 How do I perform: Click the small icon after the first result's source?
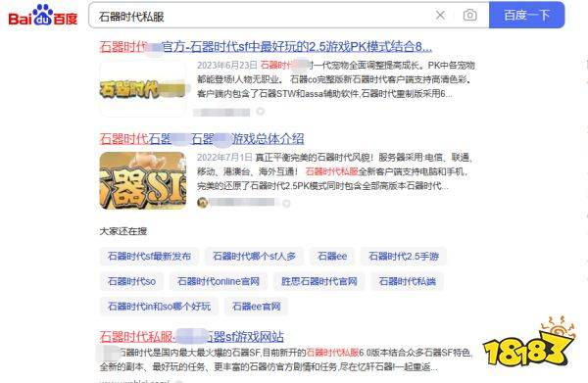(261, 112)
